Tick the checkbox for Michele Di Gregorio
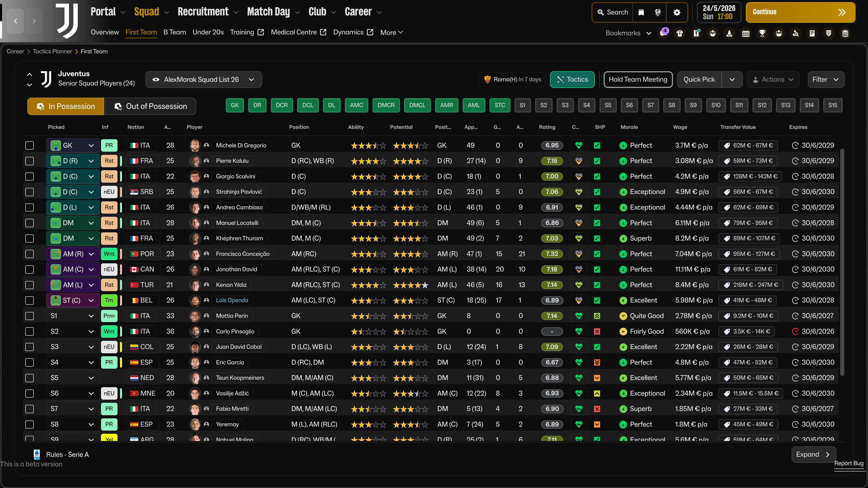 click(30, 146)
